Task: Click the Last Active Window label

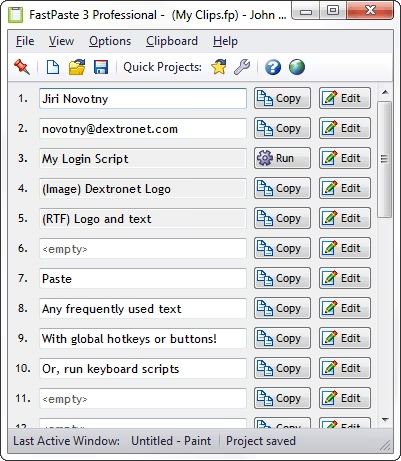Action: pyautogui.click(x=66, y=441)
